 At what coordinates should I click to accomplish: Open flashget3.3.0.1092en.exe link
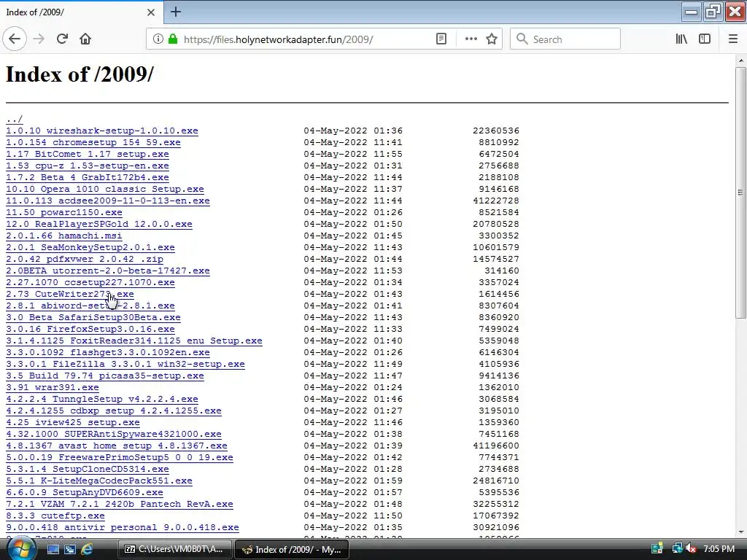pyautogui.click(x=108, y=352)
